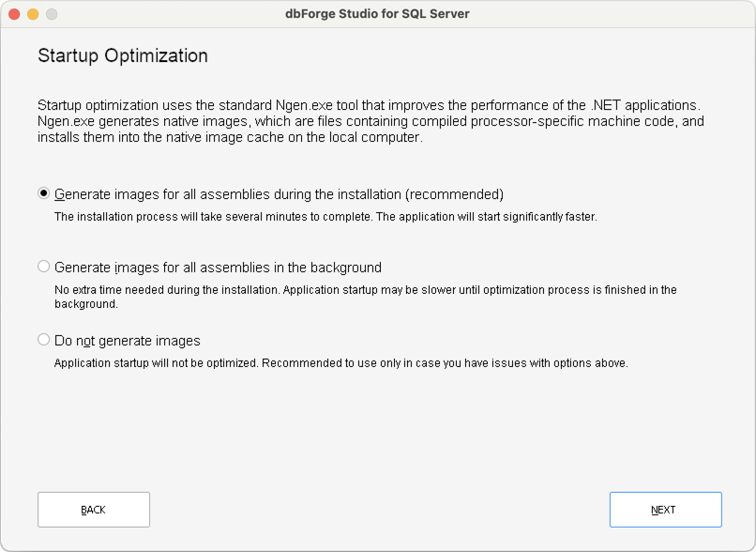Choose "Generate images for all assemblies in the background"
Viewport: 756px width, 552px height.
[43, 267]
